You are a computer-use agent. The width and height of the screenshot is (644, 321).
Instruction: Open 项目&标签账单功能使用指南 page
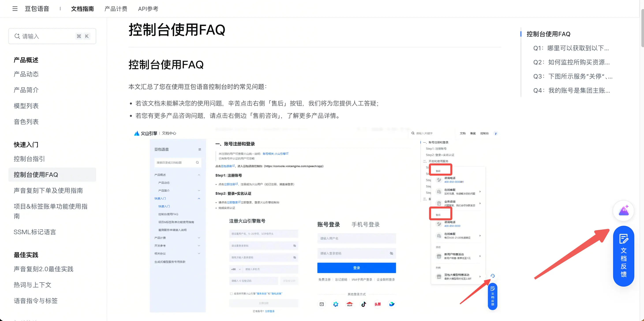[51, 211]
